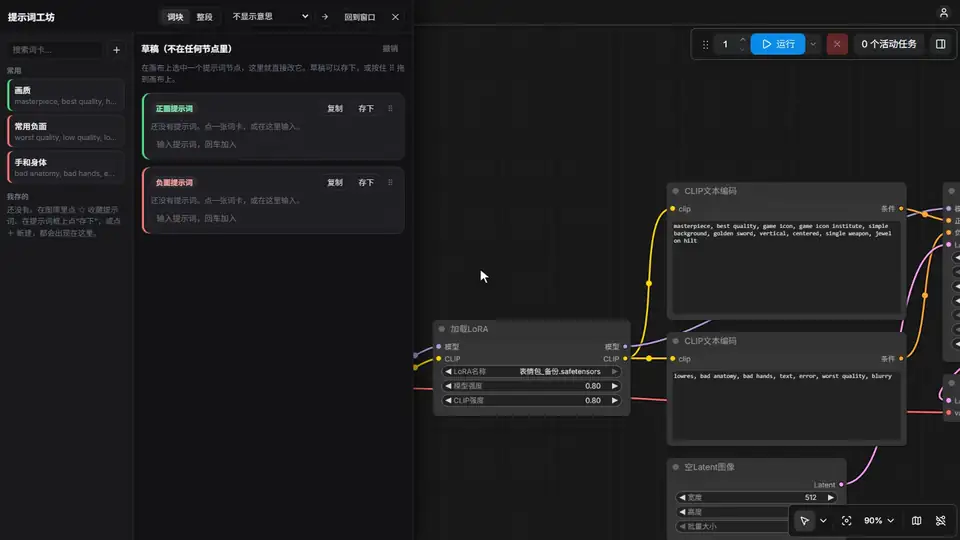960x540 pixels.
Task: Click the 加载LoRA node title
Action: pos(469,329)
